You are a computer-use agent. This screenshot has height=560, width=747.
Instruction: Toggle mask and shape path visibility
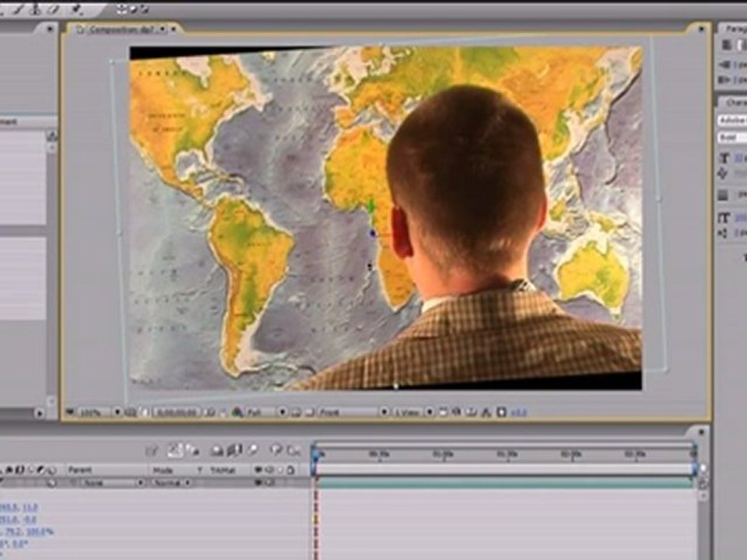click(x=146, y=412)
